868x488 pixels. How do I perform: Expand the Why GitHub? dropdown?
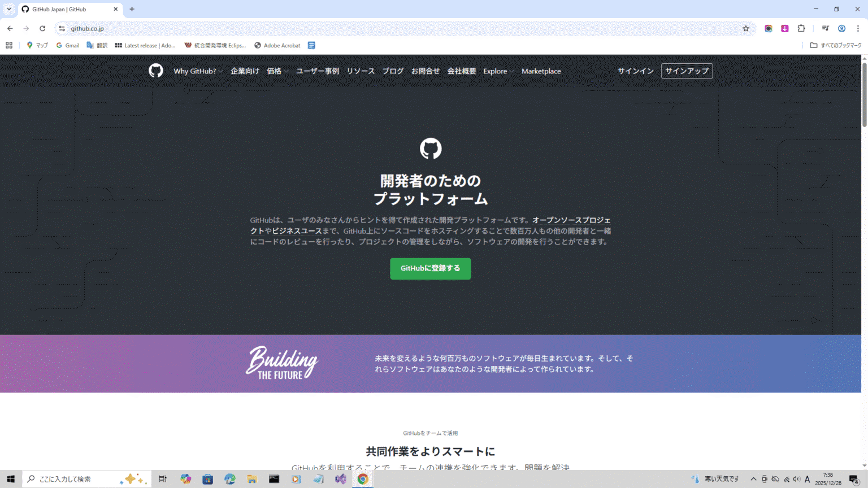click(x=196, y=71)
